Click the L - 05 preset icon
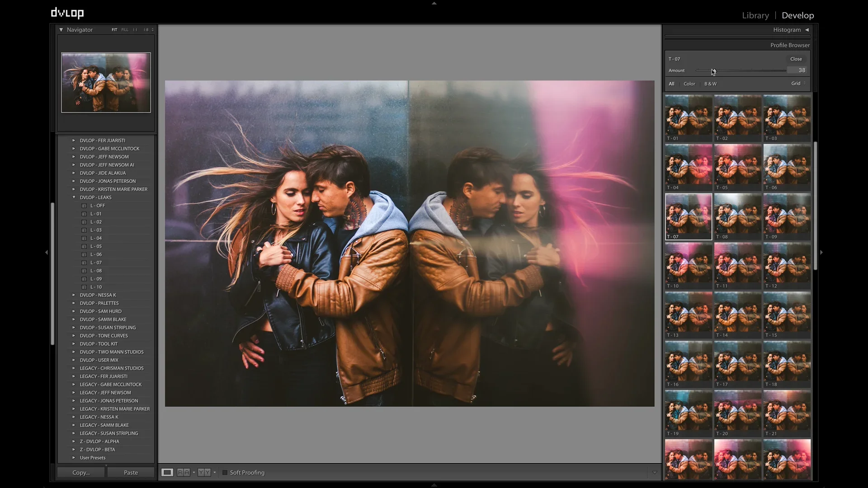Viewport: 868px width, 488px height. [x=84, y=246]
